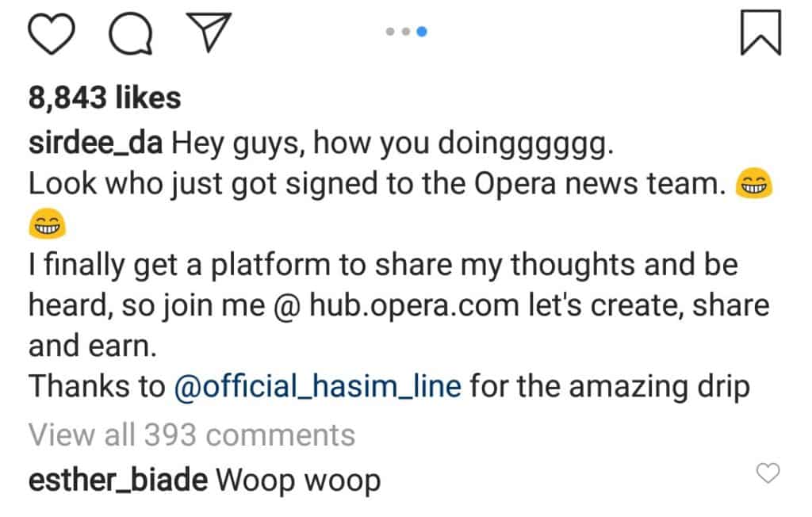Select the middle carousel dot
Image resolution: width=812 pixels, height=517 pixels.
pos(405,32)
